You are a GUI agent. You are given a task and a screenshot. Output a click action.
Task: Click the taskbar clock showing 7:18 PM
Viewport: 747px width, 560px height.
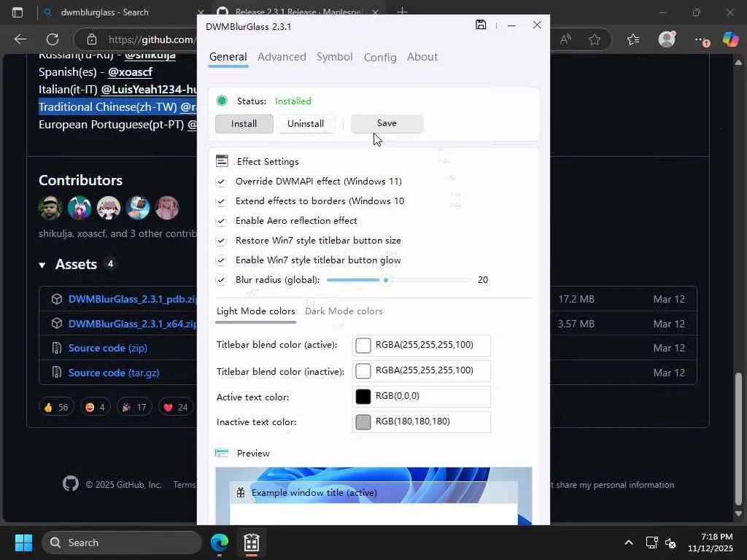(711, 542)
